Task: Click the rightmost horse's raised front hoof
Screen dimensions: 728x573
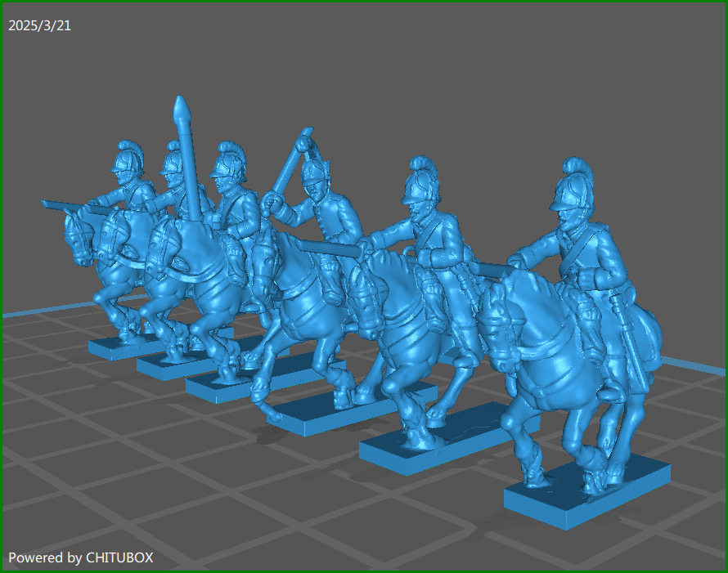Action: pyautogui.click(x=535, y=476)
